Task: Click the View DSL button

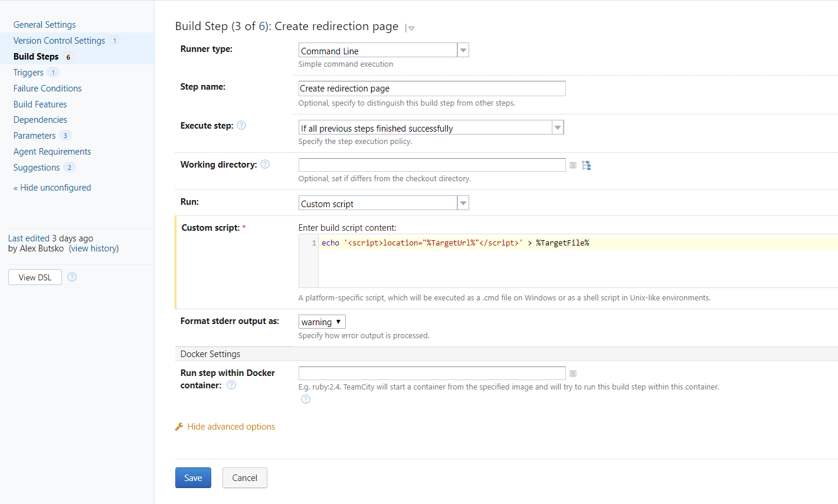Action: point(35,277)
